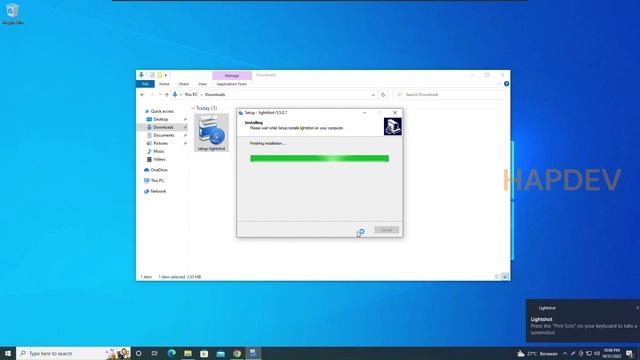Click the Search Downloads field
Viewport: 640px width, 360px height.
coord(449,95)
